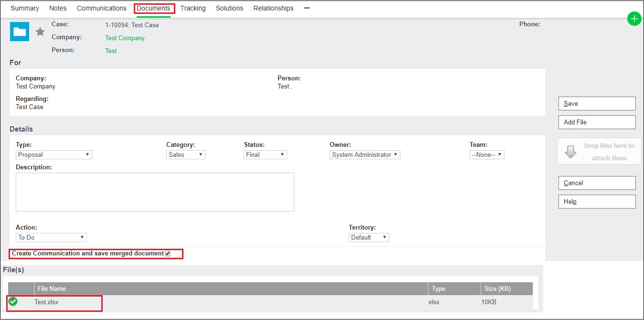The height and width of the screenshot is (320, 644).
Task: Open the more tabs ellipsis menu
Action: point(307,8)
